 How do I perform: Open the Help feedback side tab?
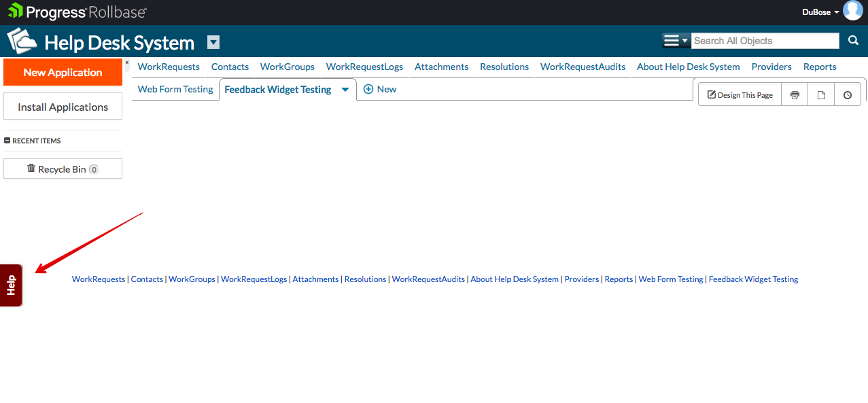[11, 285]
